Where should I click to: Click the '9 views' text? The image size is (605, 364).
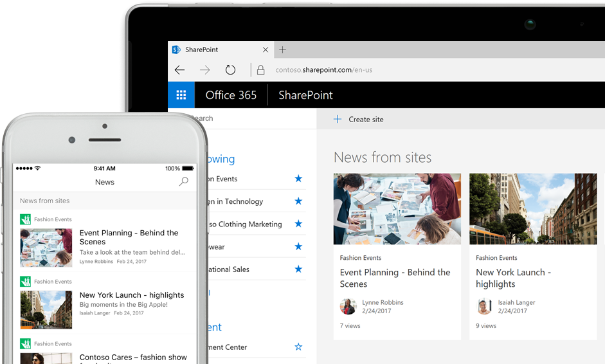click(486, 326)
